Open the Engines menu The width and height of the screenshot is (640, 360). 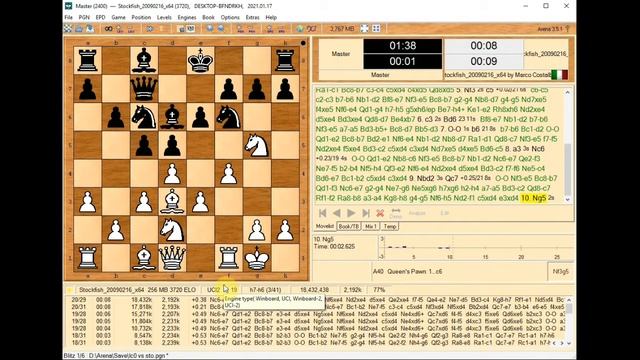187,18
